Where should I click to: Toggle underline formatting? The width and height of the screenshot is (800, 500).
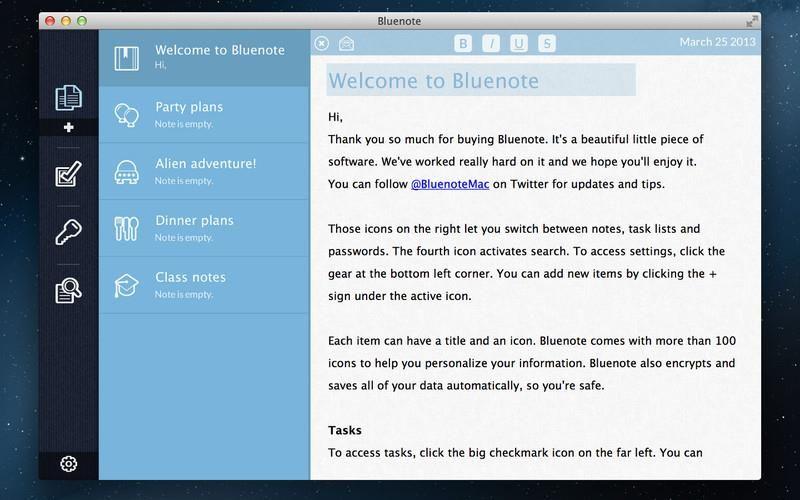[519, 43]
